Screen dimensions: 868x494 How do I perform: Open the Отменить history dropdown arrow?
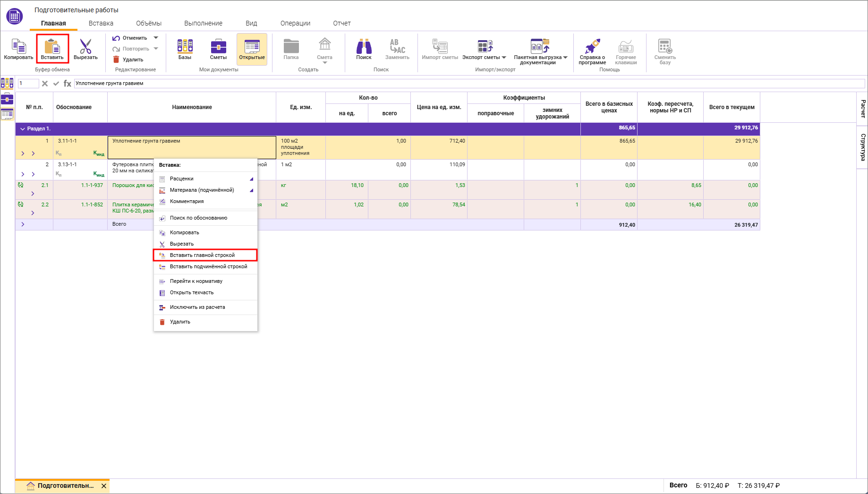pos(156,38)
